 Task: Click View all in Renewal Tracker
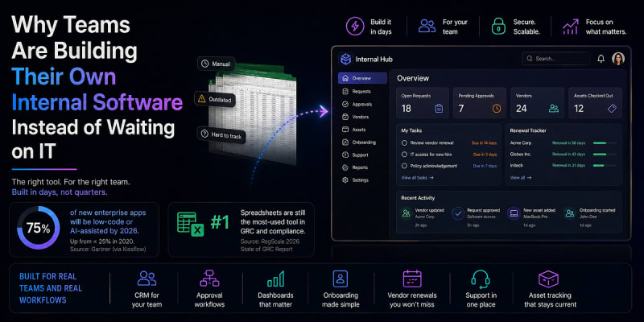tap(521, 178)
